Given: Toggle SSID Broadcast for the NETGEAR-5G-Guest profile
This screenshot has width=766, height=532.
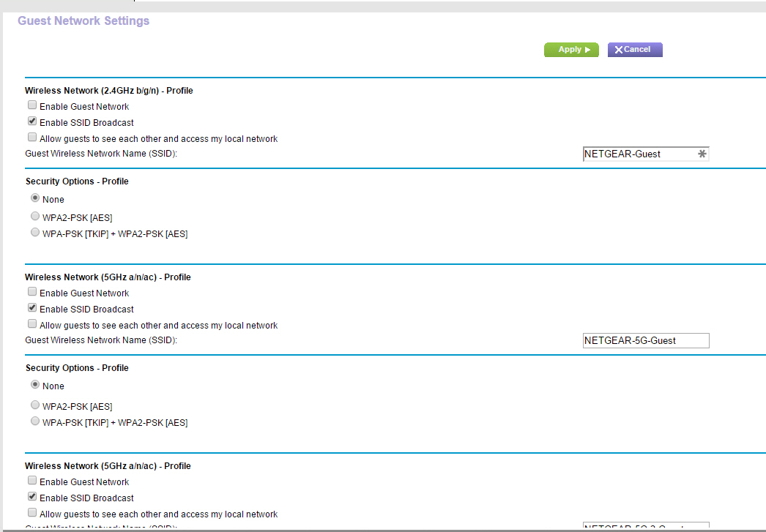Looking at the screenshot, I should pyautogui.click(x=32, y=309).
